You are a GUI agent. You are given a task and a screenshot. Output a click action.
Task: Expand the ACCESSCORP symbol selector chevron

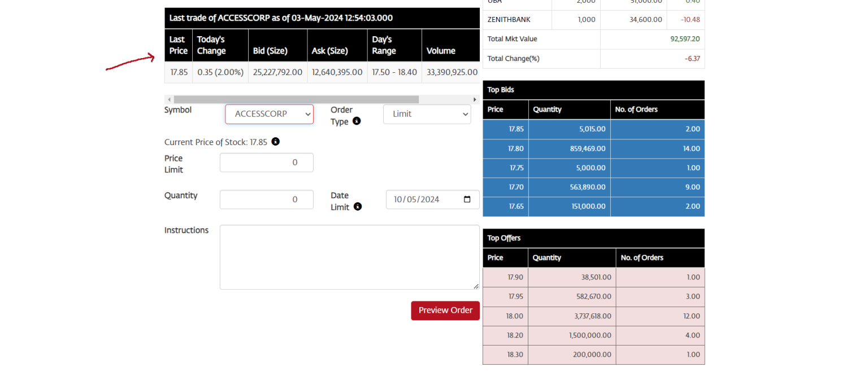pyautogui.click(x=307, y=114)
